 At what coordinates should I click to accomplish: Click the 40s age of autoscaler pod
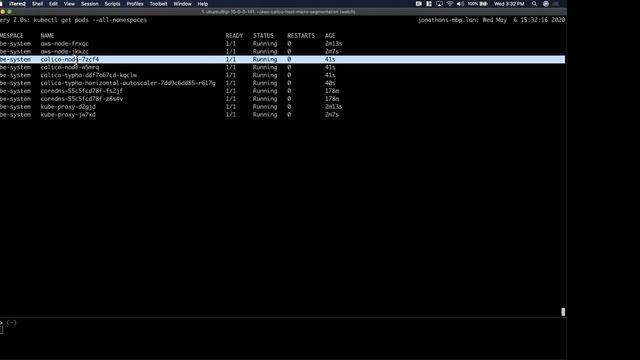pyautogui.click(x=330, y=83)
